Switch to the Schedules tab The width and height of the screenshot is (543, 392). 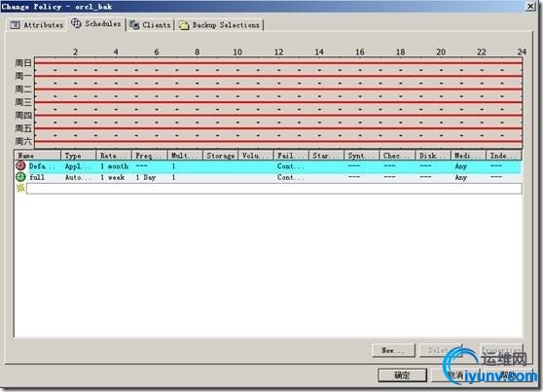(x=96, y=23)
